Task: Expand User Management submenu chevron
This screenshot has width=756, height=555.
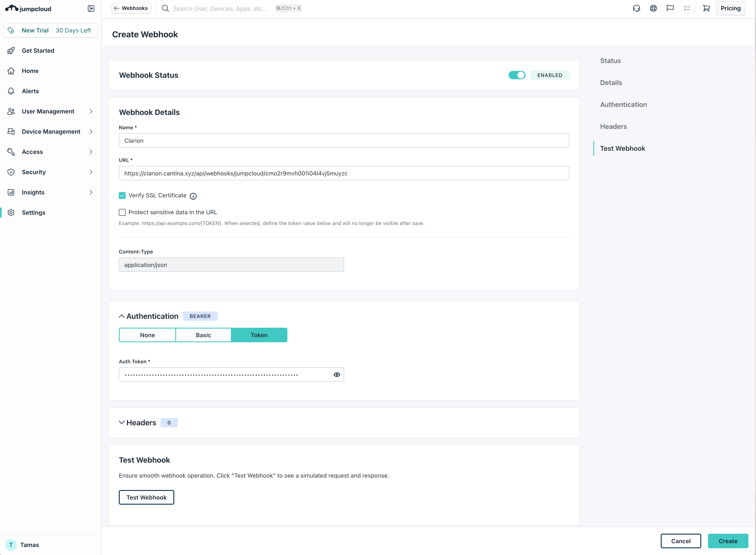Action: pyautogui.click(x=91, y=111)
